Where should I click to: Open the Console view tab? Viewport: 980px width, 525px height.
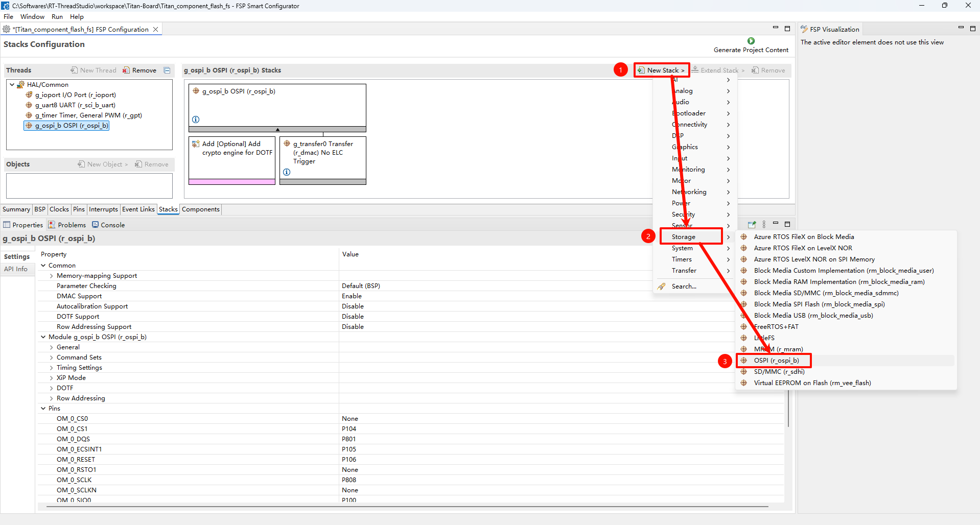pos(108,225)
